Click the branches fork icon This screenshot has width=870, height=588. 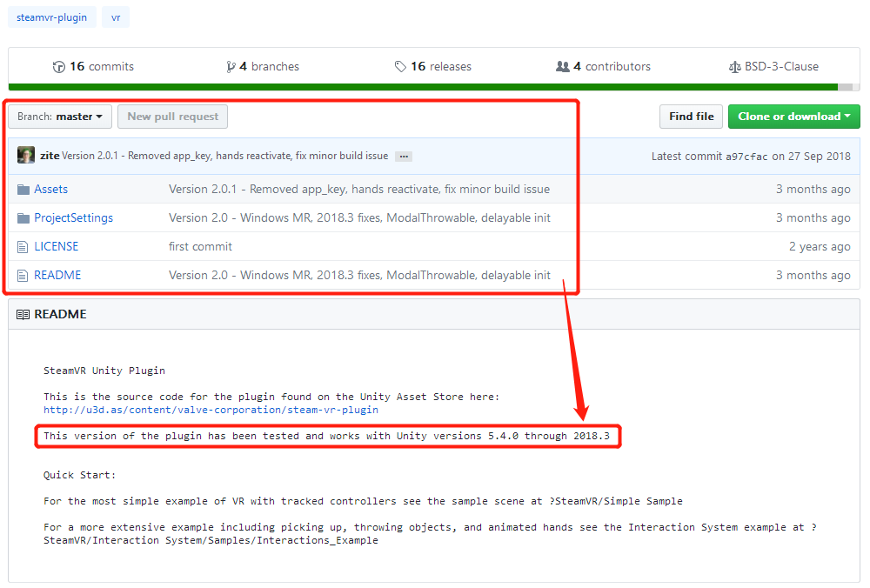tap(231, 67)
